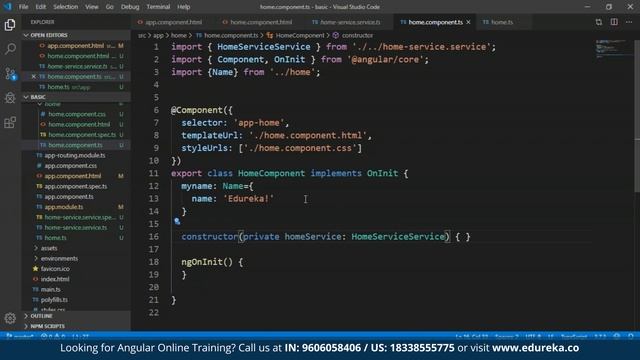Click line number 16 in the gutter
640x360 pixels.
pyautogui.click(x=153, y=237)
